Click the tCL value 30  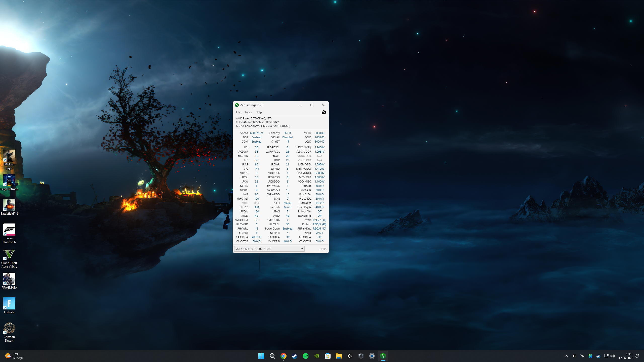[257, 147]
